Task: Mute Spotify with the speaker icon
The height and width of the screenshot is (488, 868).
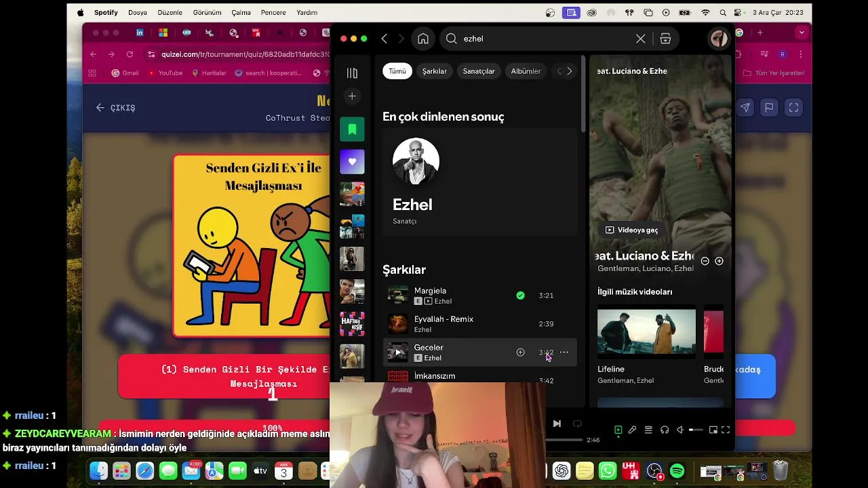Action: click(679, 430)
